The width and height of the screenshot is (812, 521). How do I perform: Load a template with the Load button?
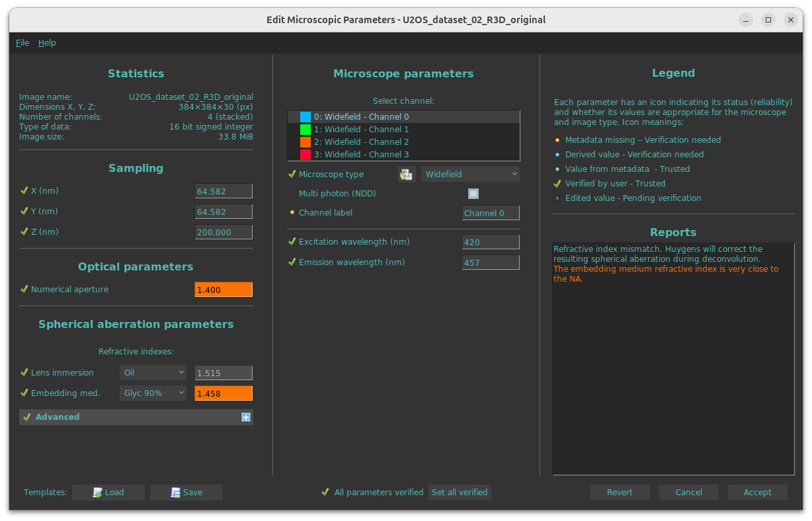(108, 493)
